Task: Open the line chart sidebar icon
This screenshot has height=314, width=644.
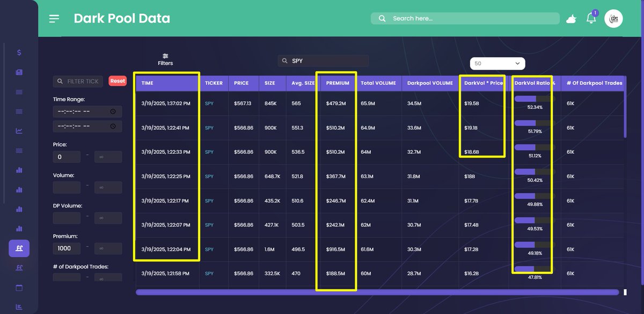Action: click(19, 131)
